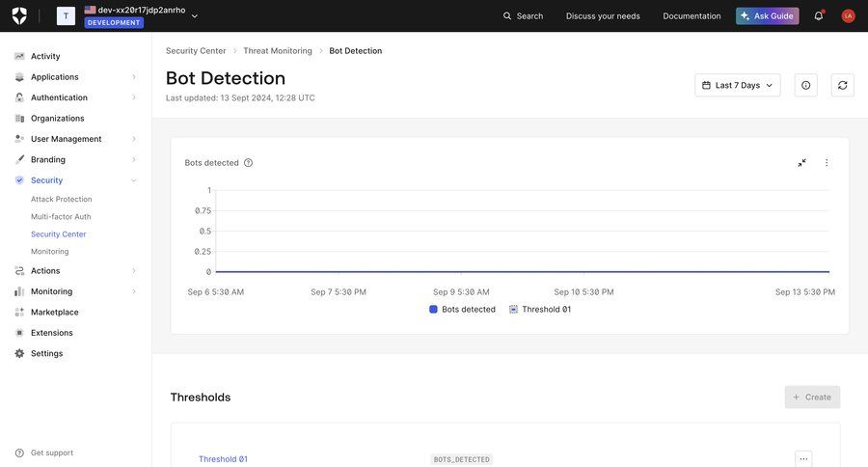Click the Search magnifier icon

point(507,16)
